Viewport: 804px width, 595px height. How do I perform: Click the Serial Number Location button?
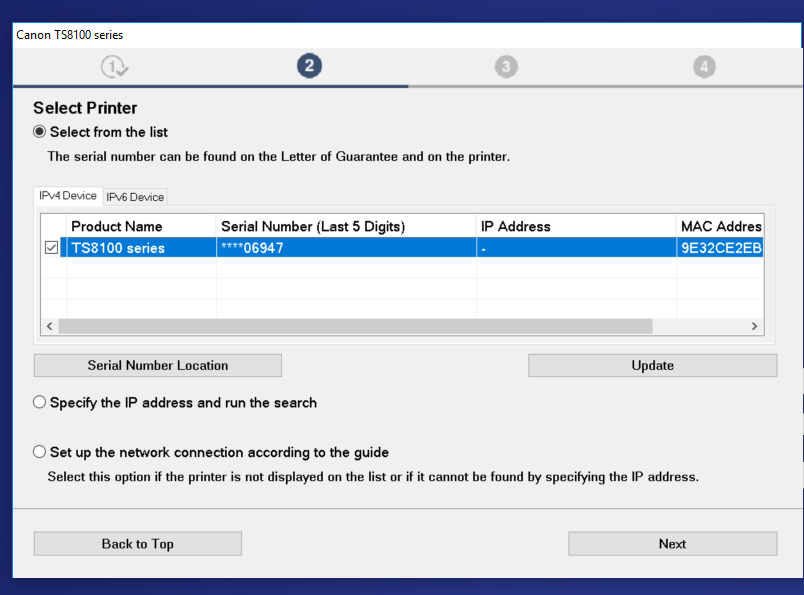click(157, 365)
